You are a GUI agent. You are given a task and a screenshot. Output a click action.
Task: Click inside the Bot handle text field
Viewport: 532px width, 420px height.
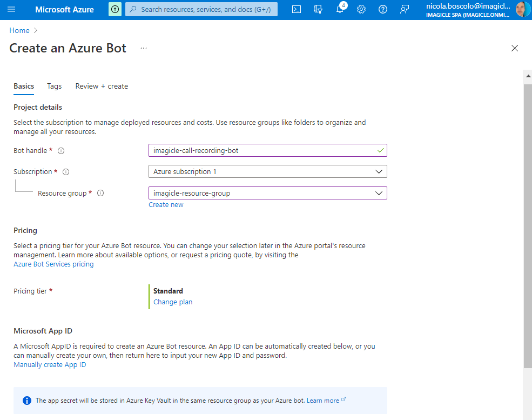(x=262, y=150)
